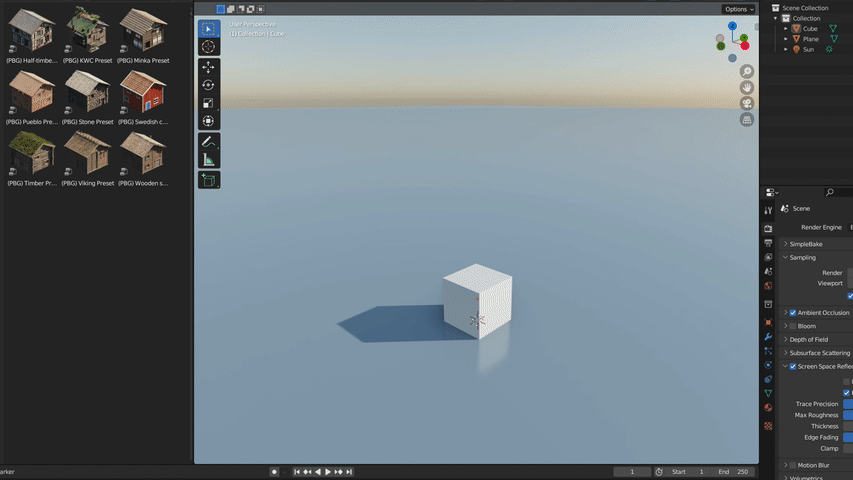Open the Output properties printer icon
The image size is (853, 480).
[768, 243]
